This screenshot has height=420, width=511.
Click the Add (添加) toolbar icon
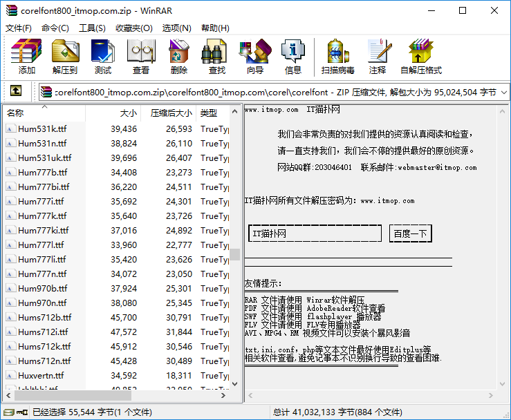(26, 51)
